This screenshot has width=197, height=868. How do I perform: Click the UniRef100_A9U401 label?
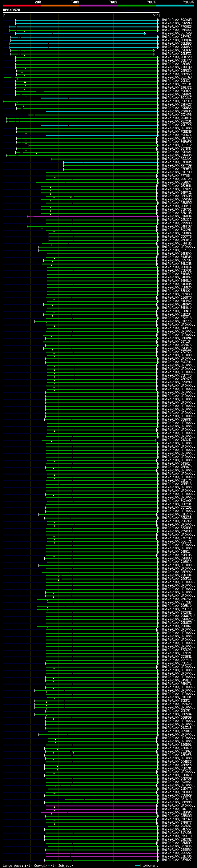177,152
